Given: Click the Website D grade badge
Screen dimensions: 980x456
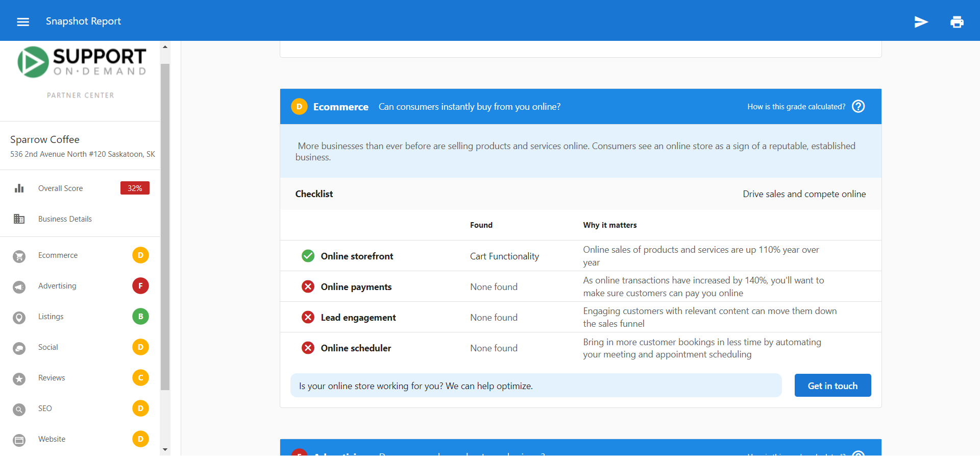Looking at the screenshot, I should (140, 439).
